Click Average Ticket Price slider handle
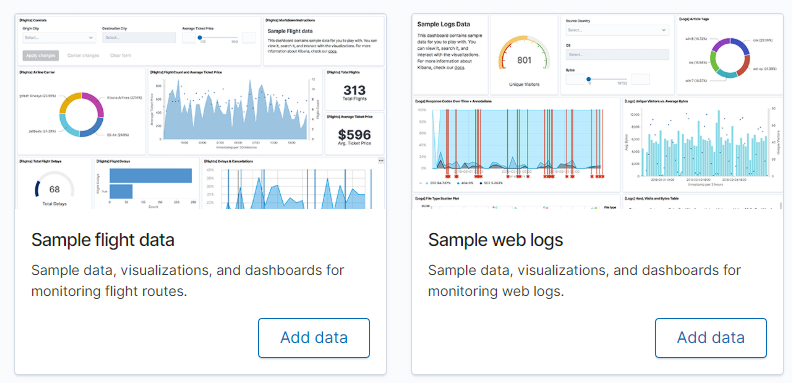The width and height of the screenshot is (792, 383). (x=200, y=37)
